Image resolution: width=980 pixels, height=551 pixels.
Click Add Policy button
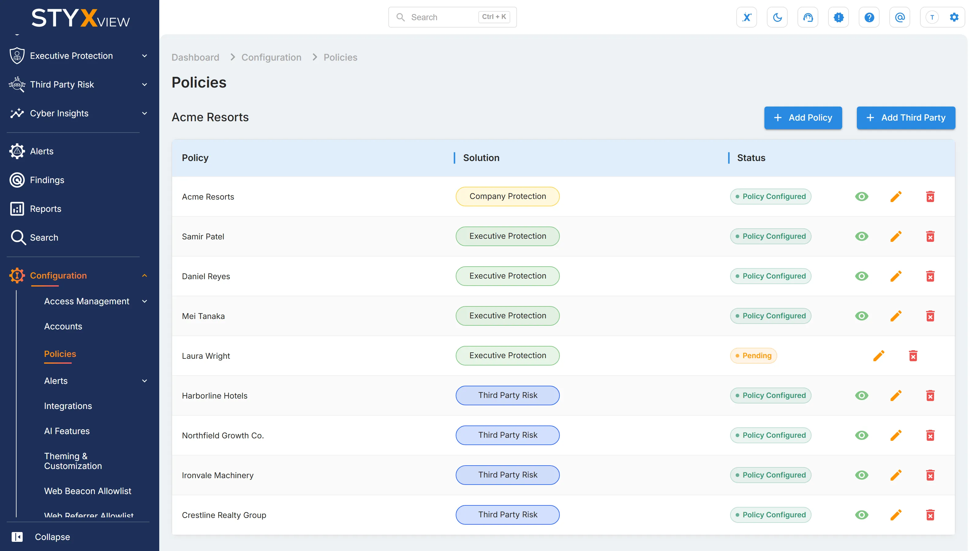803,118
